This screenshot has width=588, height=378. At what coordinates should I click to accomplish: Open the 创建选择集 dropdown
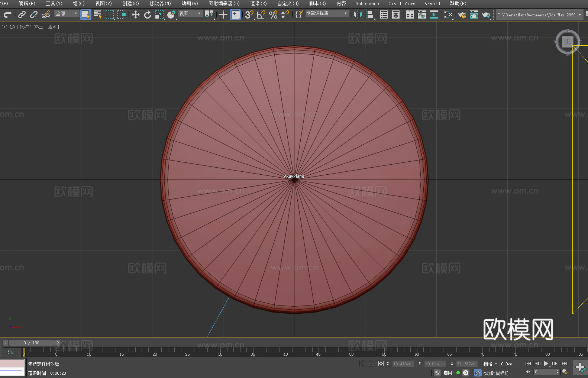pyautogui.click(x=327, y=13)
